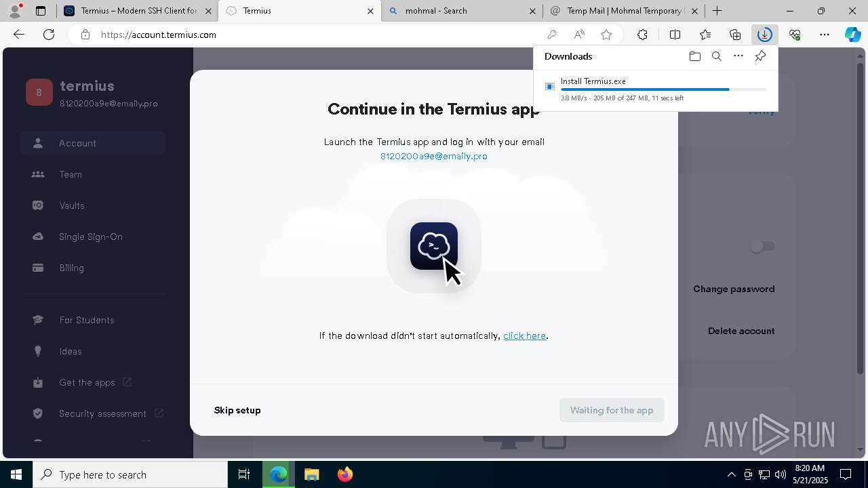Open the Favorites list icon
The height and width of the screenshot is (488, 868).
coord(705,35)
